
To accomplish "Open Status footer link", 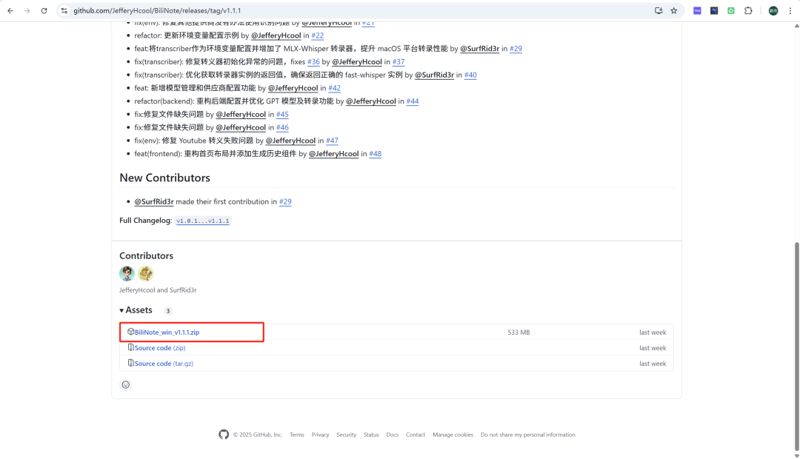I will 371,435.
